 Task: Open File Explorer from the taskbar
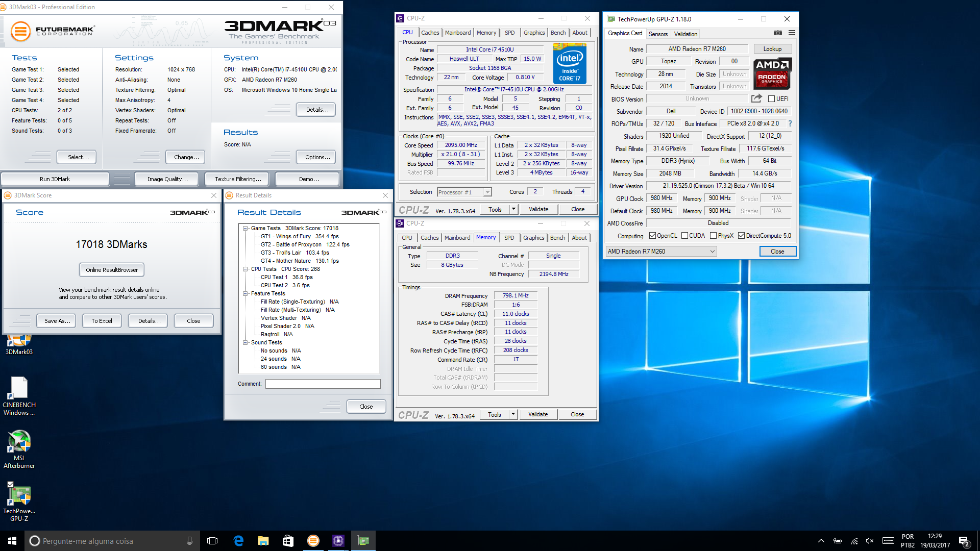[x=263, y=541]
